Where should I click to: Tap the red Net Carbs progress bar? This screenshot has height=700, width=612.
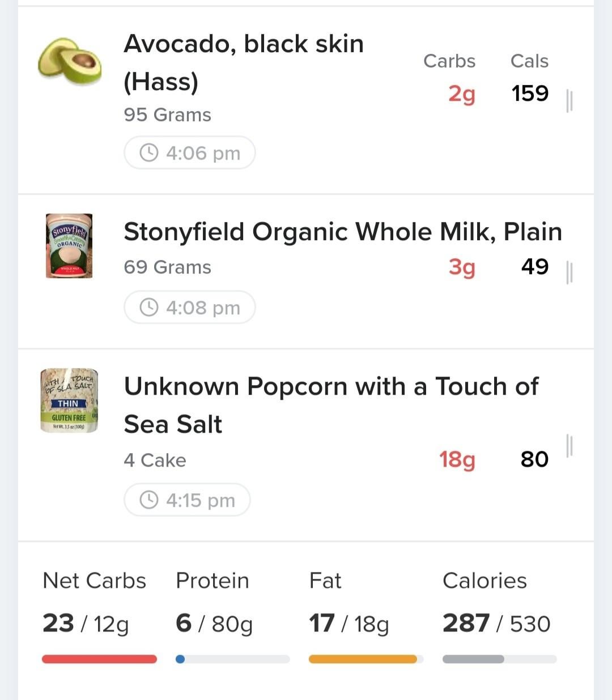coord(99,659)
